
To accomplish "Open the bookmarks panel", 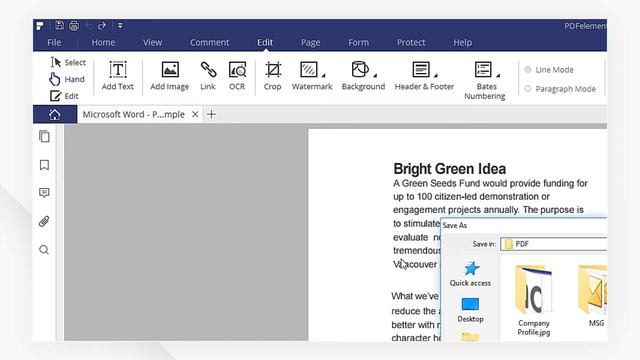I will [x=44, y=165].
